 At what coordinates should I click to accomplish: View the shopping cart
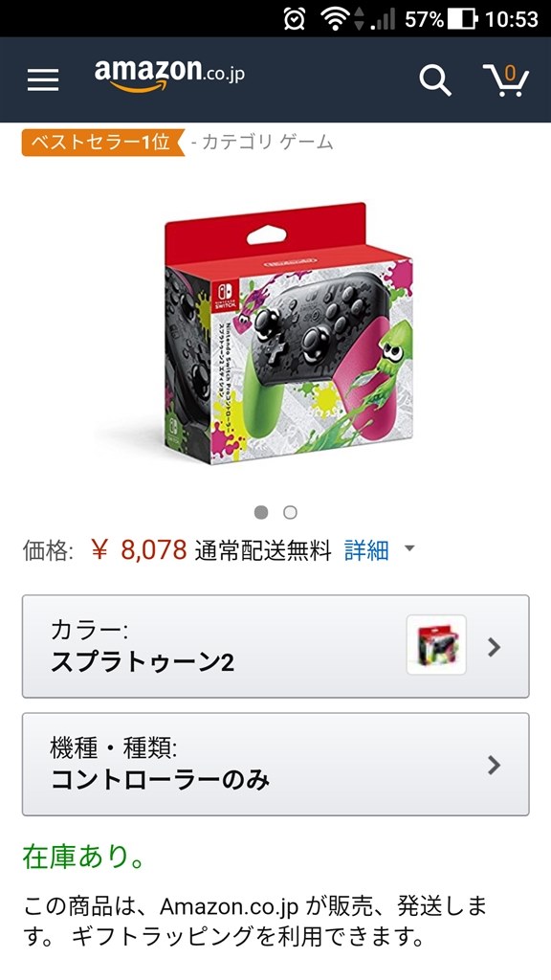506,80
